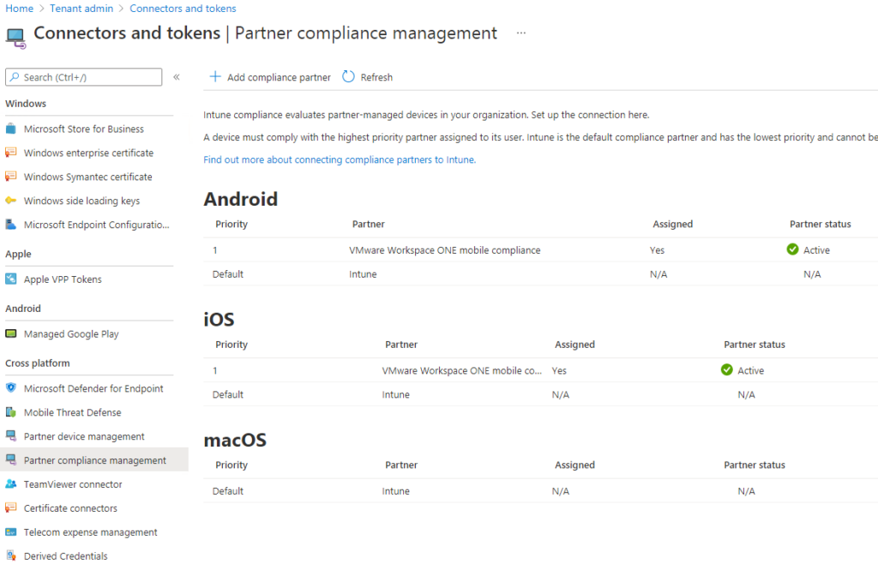Collapse the sidebar with the double chevron
This screenshot has width=878, height=588.
(177, 77)
